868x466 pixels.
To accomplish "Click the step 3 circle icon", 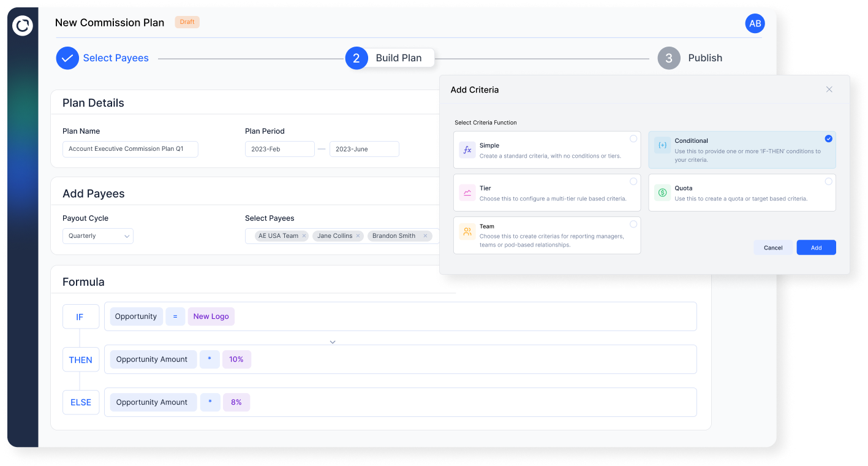I will click(x=669, y=58).
